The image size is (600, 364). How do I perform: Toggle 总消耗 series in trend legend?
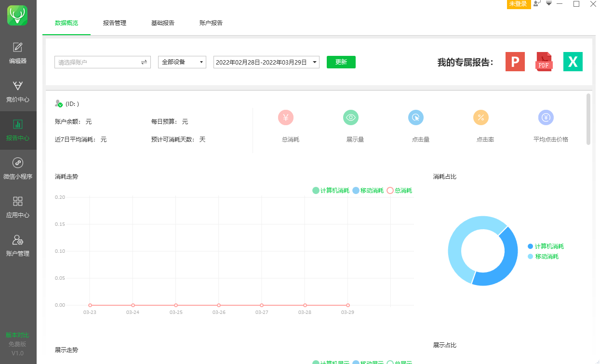(x=400, y=191)
